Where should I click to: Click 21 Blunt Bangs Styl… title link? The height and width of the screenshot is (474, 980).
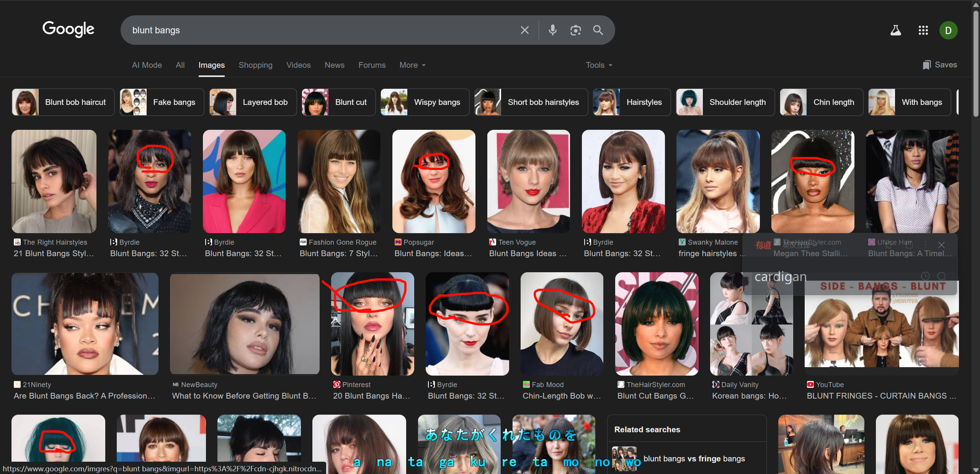(x=54, y=253)
